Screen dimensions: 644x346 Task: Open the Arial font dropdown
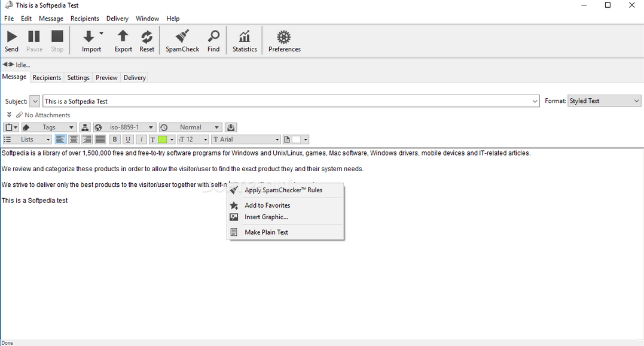pos(246,139)
